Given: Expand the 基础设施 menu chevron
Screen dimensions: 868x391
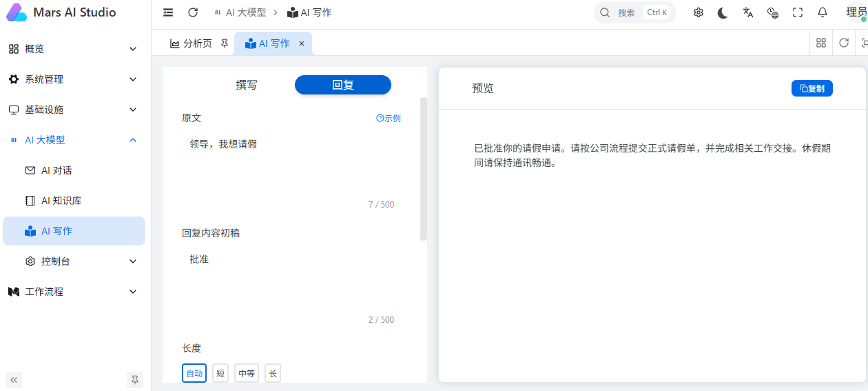Looking at the screenshot, I should pos(133,110).
